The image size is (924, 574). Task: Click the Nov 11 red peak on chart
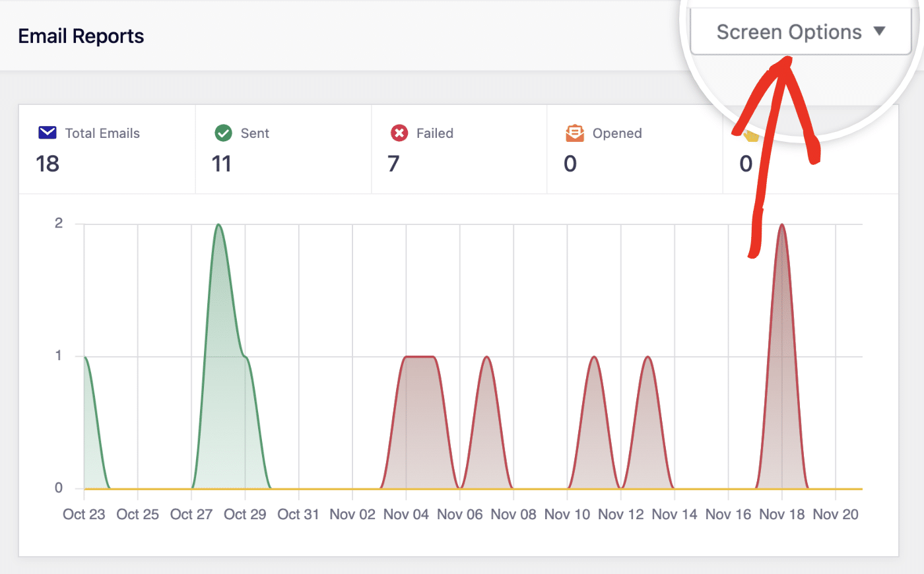coord(594,358)
